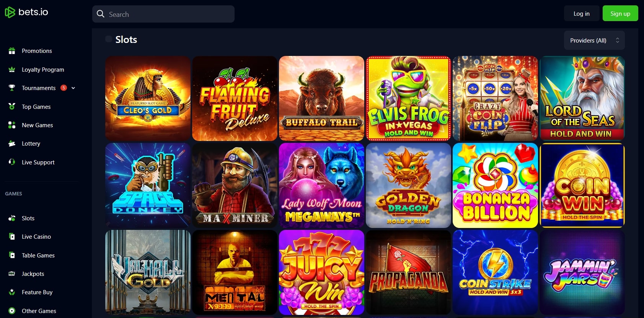
Task: Click the Live Support headset icon
Action: point(12,162)
